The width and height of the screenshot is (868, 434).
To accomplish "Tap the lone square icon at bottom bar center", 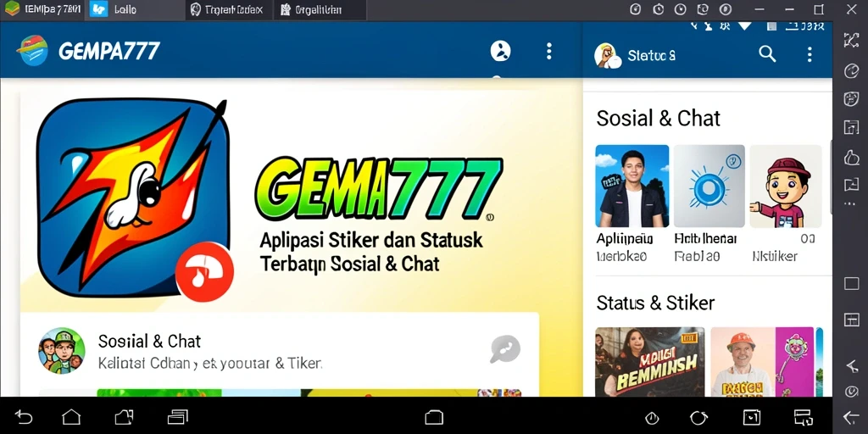I will tap(434, 417).
